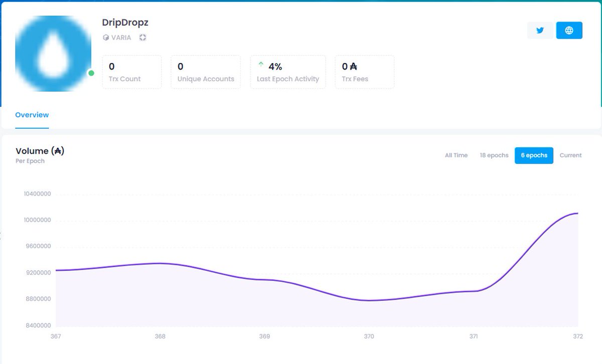Enable the Current epoch filter
602x364 pixels.
pos(570,155)
